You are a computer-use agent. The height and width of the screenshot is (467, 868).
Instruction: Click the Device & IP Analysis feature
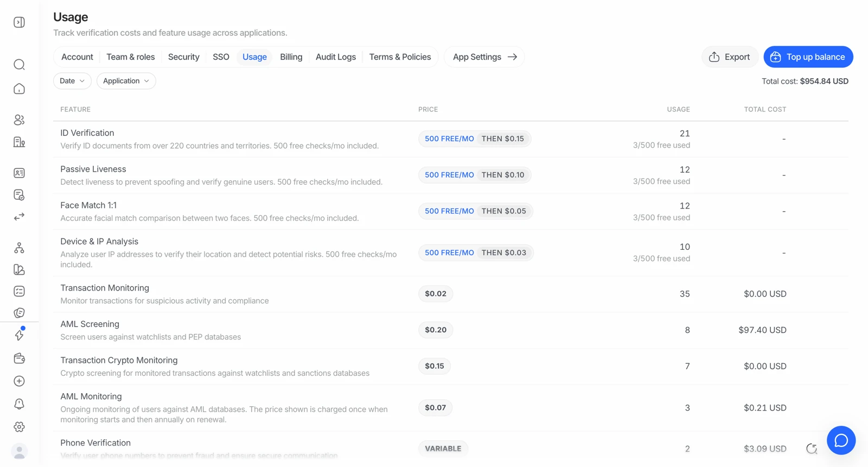[99, 242]
